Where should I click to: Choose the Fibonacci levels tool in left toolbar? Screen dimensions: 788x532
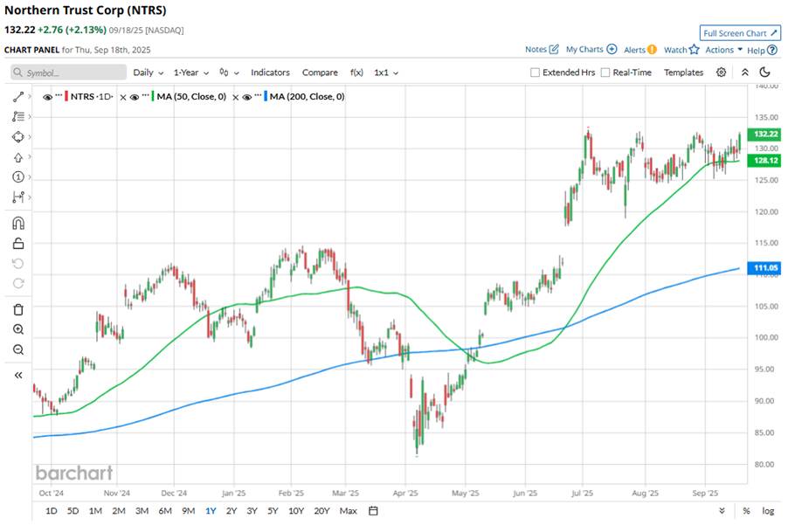[18, 116]
